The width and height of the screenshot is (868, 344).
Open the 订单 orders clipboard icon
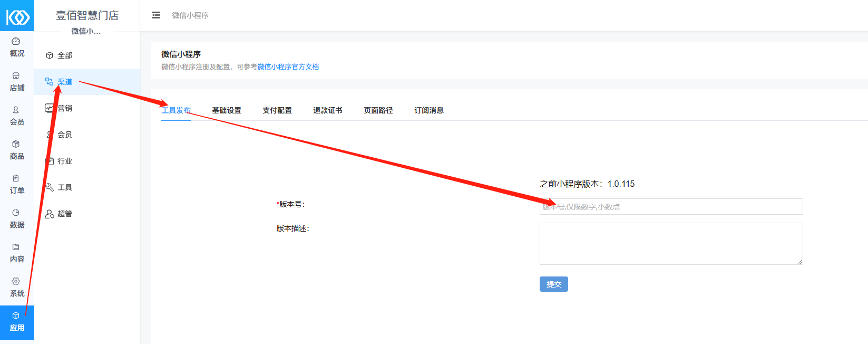pos(16,178)
